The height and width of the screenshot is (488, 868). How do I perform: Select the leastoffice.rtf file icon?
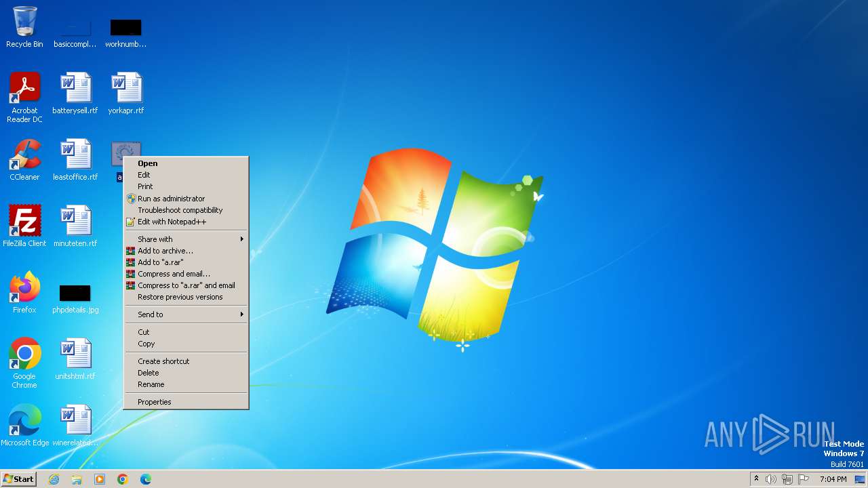[75, 160]
